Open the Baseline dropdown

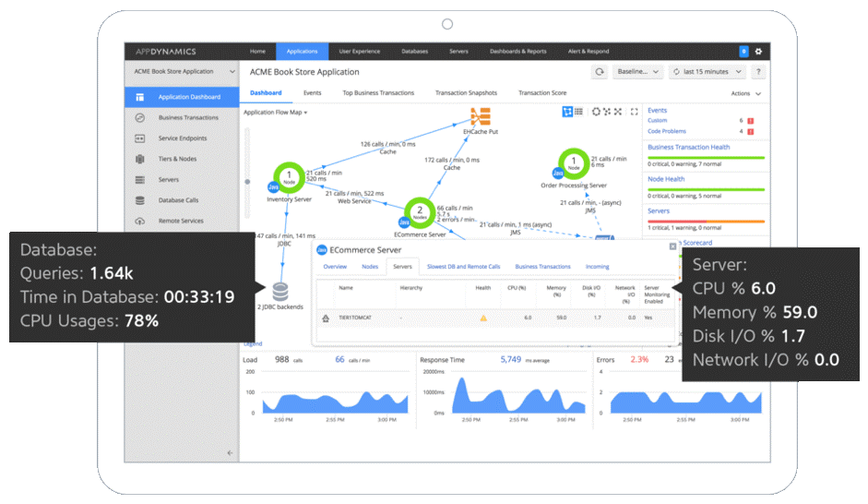(637, 71)
